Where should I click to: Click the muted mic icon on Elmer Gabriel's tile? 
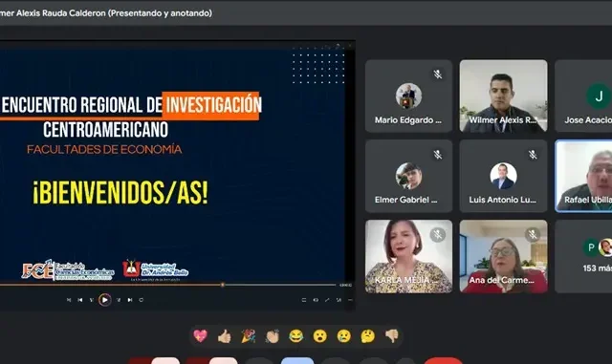(438, 155)
